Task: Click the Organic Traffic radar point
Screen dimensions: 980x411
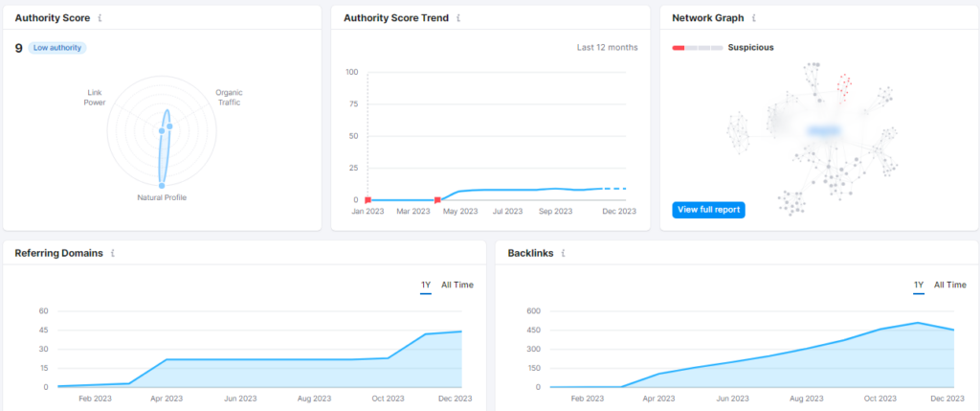Action: point(169,126)
